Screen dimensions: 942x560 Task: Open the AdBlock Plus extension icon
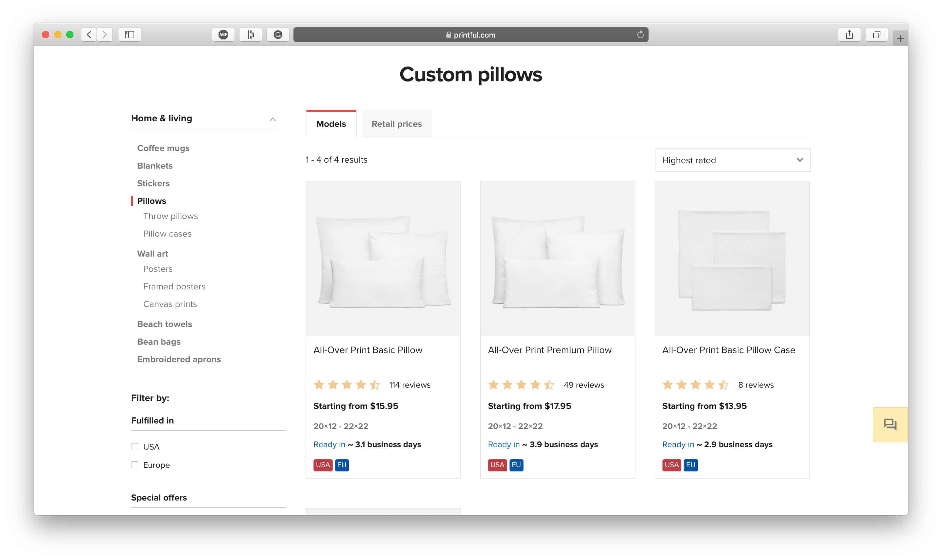tap(223, 35)
